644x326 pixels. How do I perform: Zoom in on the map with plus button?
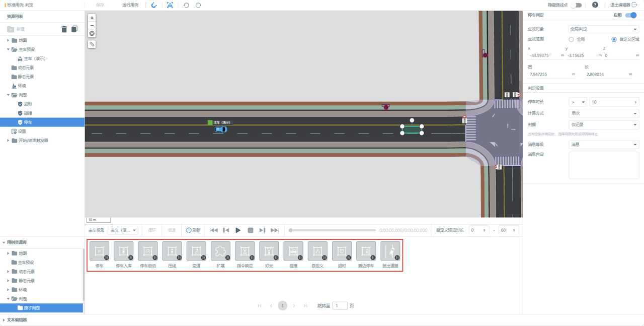click(x=92, y=18)
